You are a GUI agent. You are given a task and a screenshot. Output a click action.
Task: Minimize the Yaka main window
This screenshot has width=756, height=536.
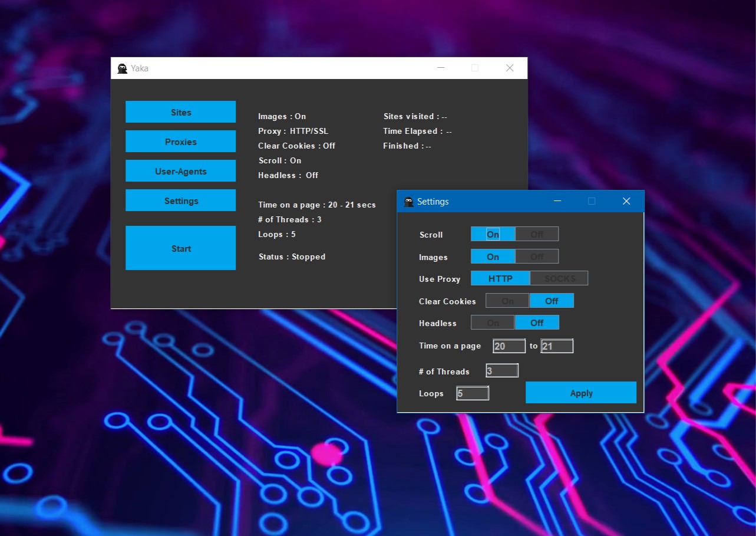coord(441,68)
